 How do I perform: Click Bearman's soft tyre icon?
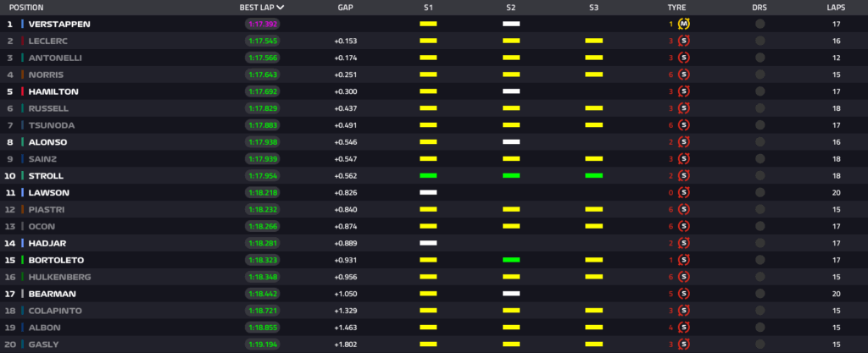point(684,294)
